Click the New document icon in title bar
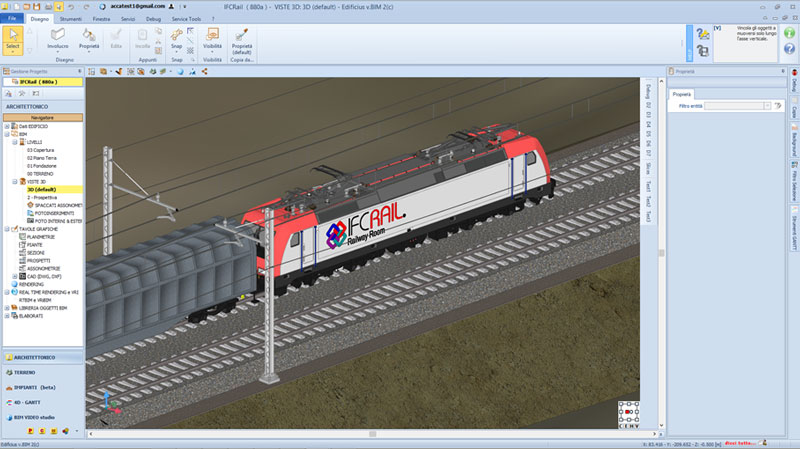The width and height of the screenshot is (800, 449). click(16, 7)
